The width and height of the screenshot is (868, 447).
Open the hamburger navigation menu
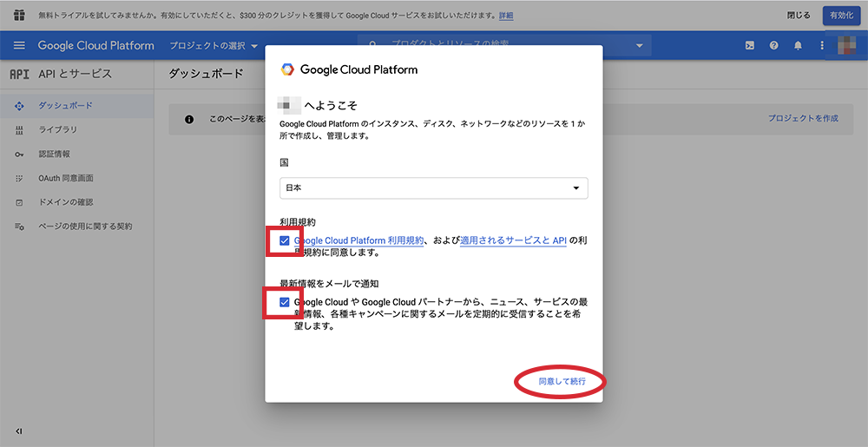tap(19, 45)
